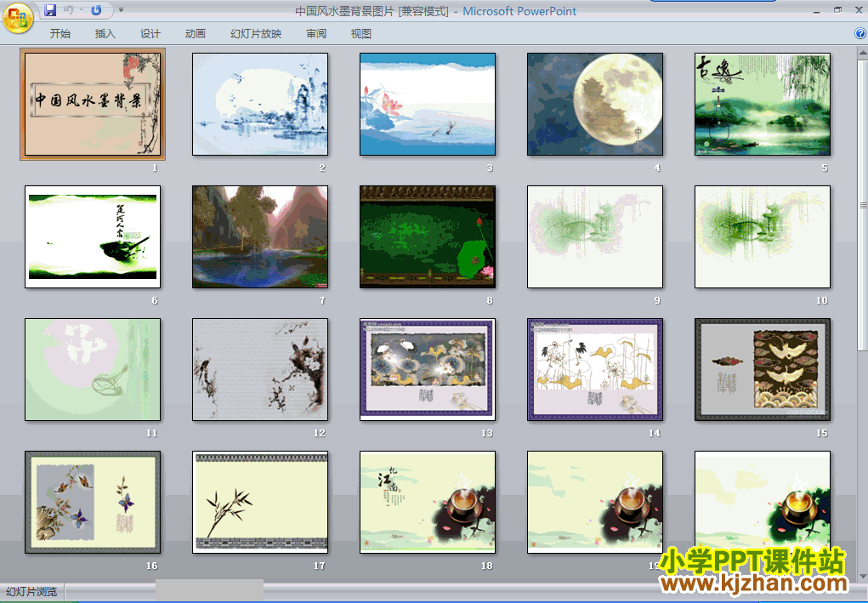The width and height of the screenshot is (868, 603).
Task: Minimize the PowerPoint window
Action: 816,10
